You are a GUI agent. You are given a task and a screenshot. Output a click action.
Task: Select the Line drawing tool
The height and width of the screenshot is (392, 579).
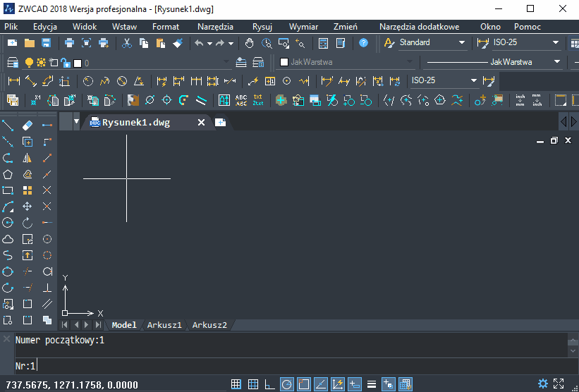pos(8,125)
